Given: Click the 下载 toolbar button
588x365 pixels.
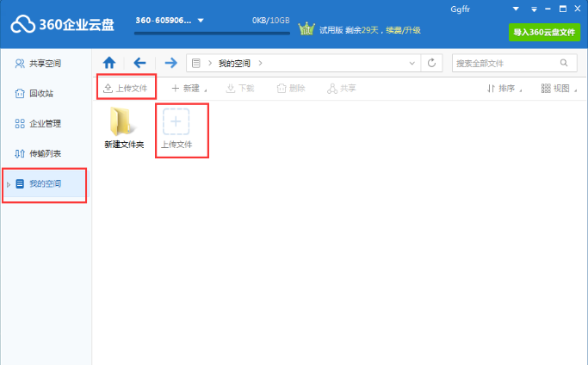Looking at the screenshot, I should click(x=240, y=89).
